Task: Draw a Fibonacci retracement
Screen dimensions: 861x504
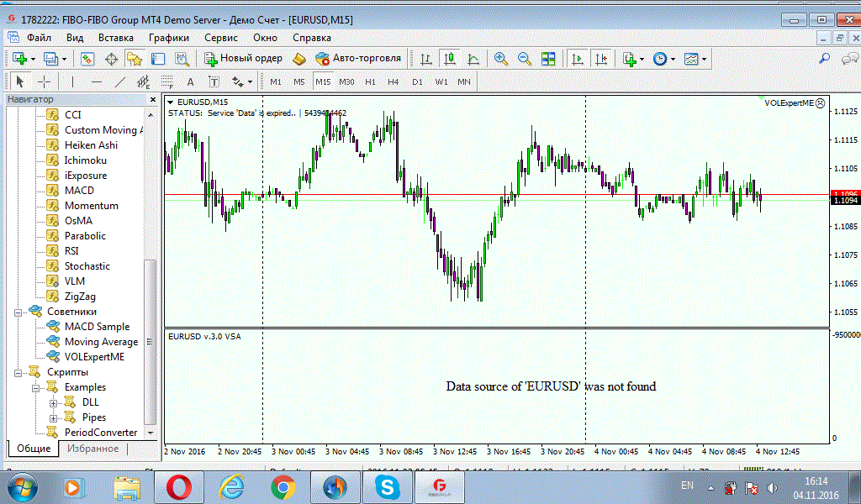Action: pos(167,81)
